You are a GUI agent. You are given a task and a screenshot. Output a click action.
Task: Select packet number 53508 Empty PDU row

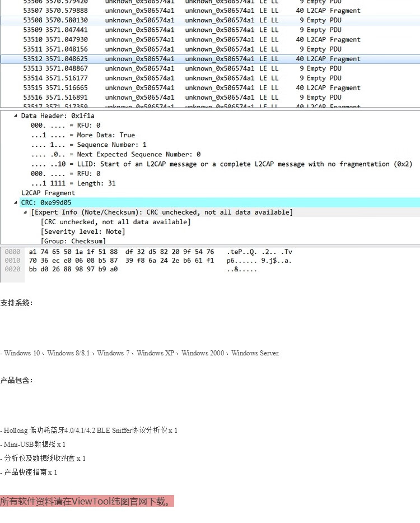coord(190,20)
